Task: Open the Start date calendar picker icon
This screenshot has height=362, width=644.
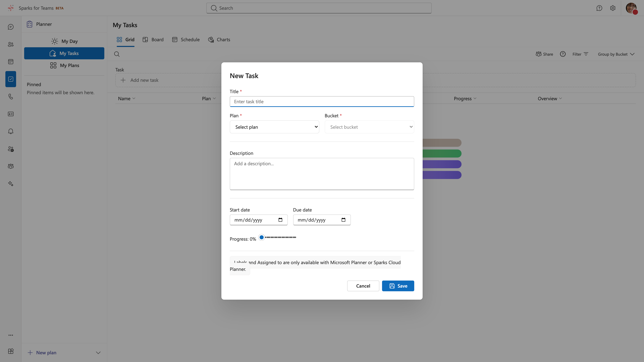Action: [280, 220]
